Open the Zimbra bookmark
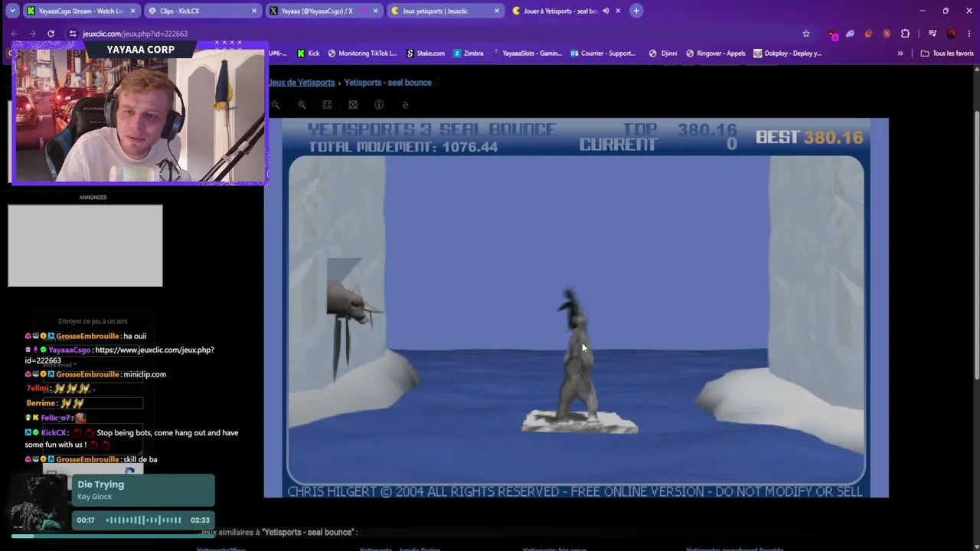Screen dimensions: 980x551 pos(469,54)
